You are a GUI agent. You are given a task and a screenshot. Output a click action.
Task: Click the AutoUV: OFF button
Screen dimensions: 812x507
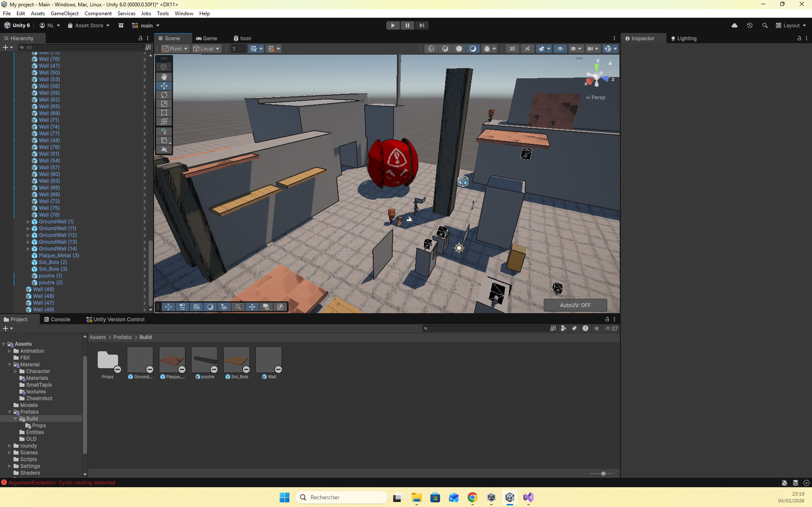[x=575, y=305]
